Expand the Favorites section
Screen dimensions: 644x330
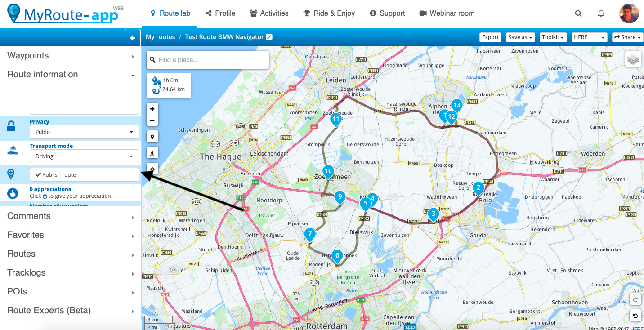click(x=71, y=235)
